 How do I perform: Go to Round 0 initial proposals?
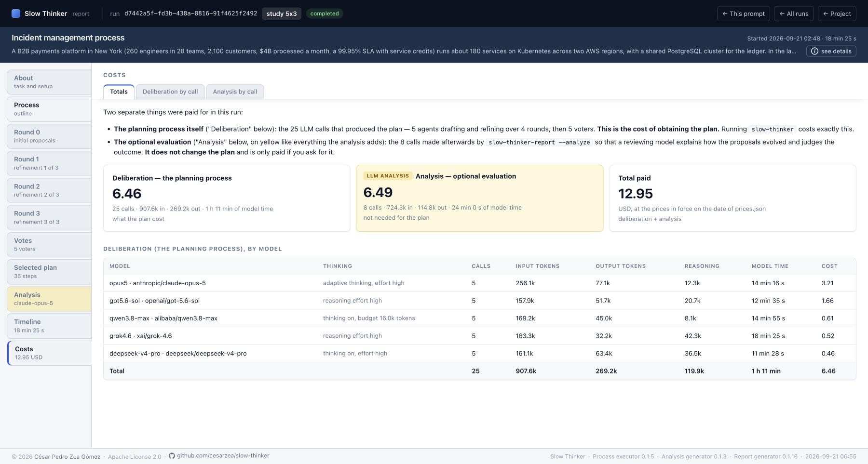click(x=49, y=136)
